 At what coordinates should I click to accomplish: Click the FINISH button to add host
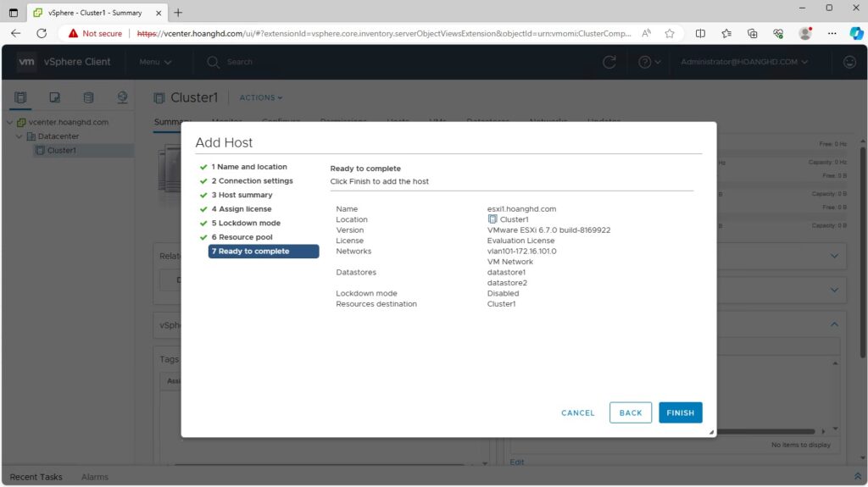(681, 412)
